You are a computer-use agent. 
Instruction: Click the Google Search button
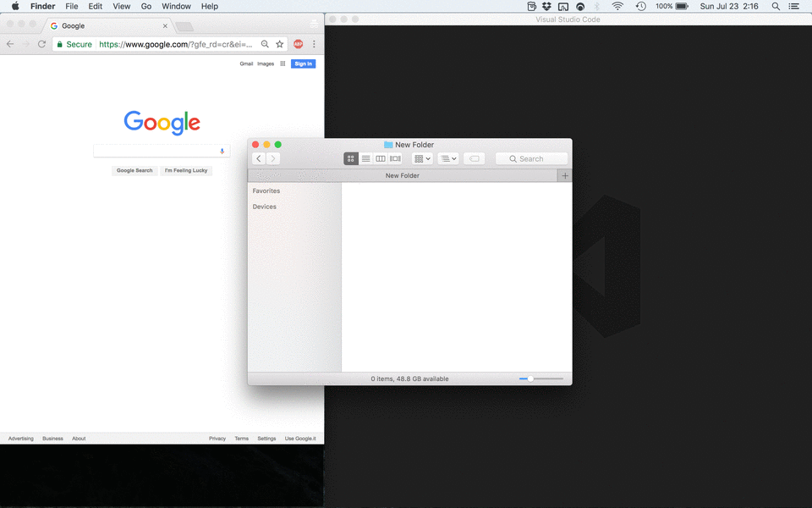coord(134,170)
